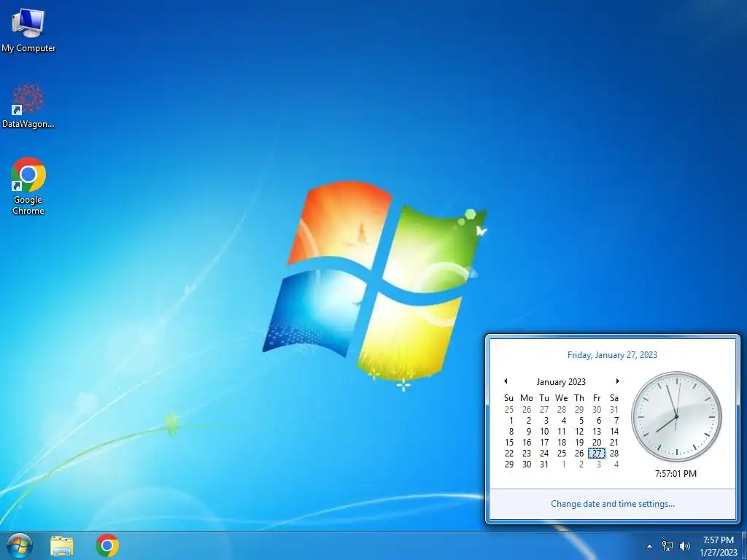Choose January 5 in the calendar
Viewport: 747px width, 560px height.
(581, 421)
